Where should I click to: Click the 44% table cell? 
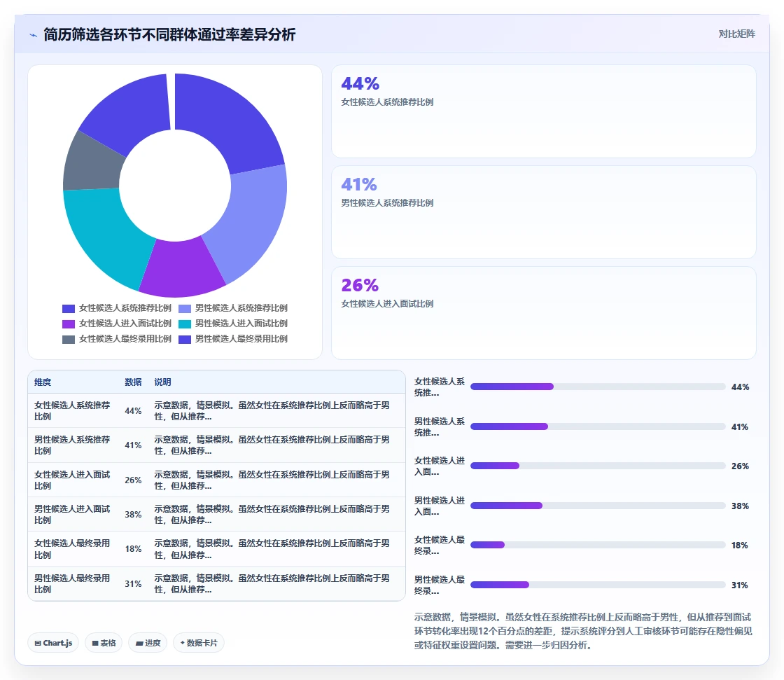pyautogui.click(x=133, y=411)
